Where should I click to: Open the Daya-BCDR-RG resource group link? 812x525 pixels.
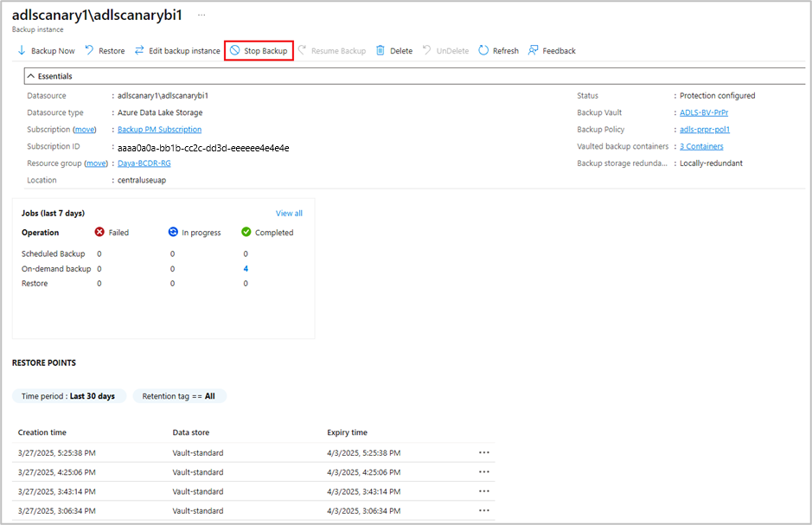pos(144,163)
